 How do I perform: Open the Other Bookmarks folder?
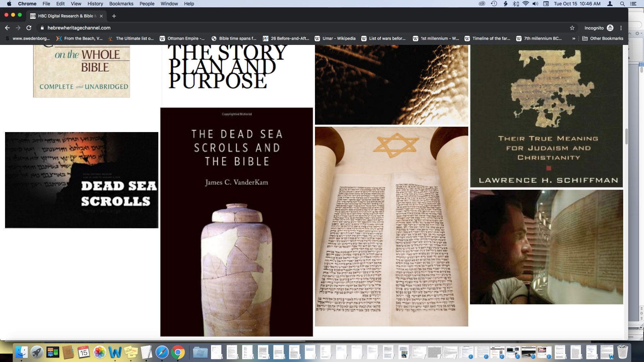pos(603,39)
